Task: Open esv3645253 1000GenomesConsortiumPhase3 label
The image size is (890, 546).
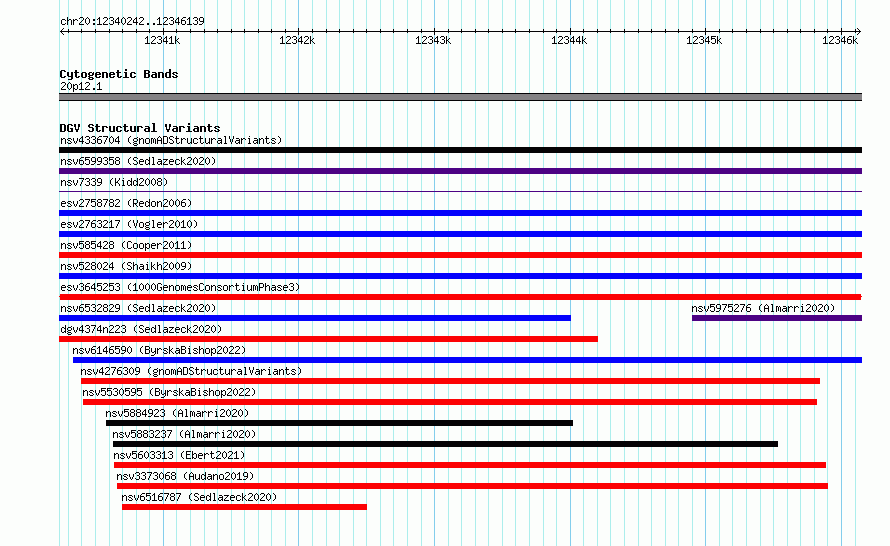Action: click(180, 287)
